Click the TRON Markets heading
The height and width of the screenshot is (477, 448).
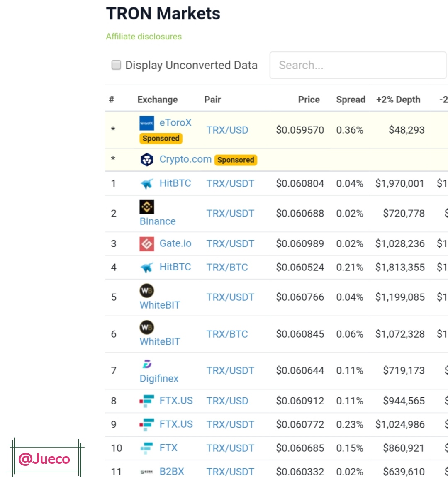coord(163,14)
